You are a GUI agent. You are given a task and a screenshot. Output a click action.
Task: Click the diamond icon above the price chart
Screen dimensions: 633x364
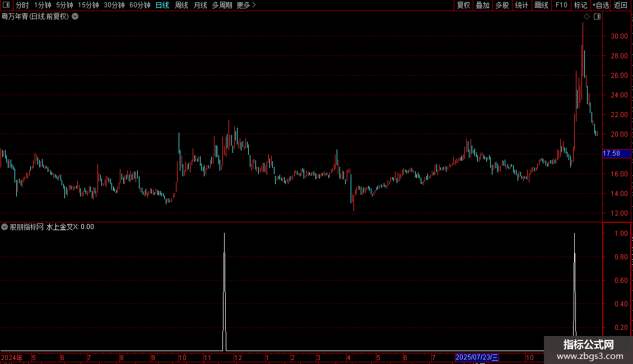(x=587, y=17)
